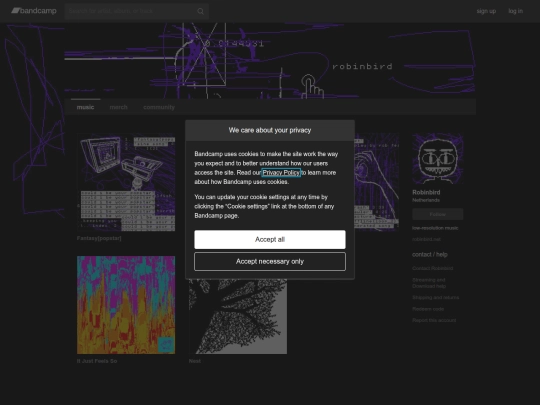Click the Bandcamp logo
The width and height of the screenshot is (540, 405).
[34, 11]
